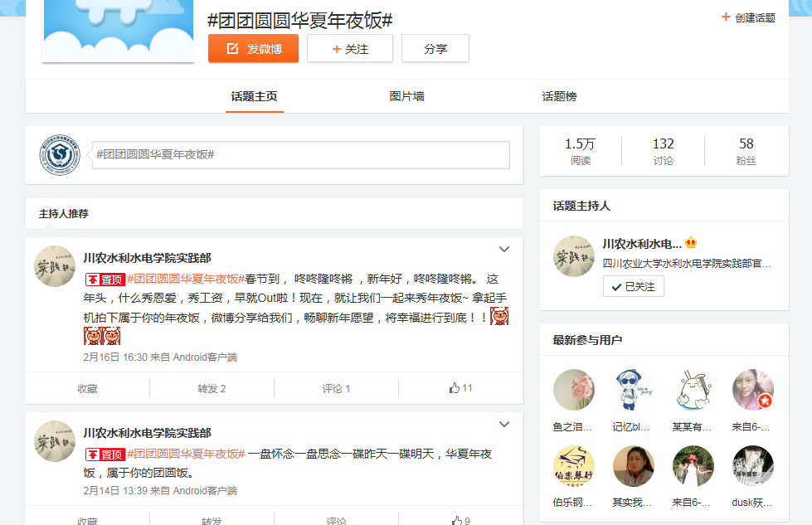Click the school logo beside the topic input
This screenshot has width=812, height=525.
point(60,154)
